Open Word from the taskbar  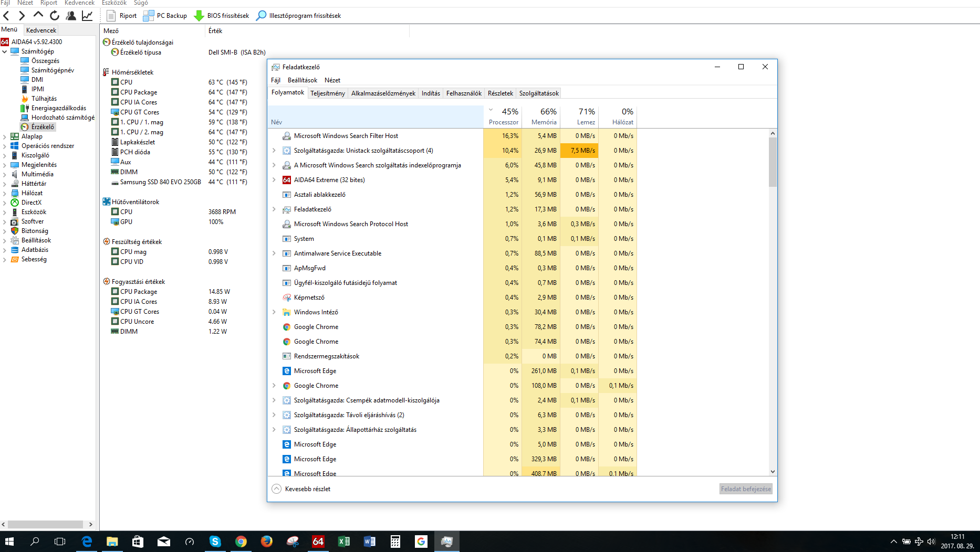pyautogui.click(x=370, y=542)
